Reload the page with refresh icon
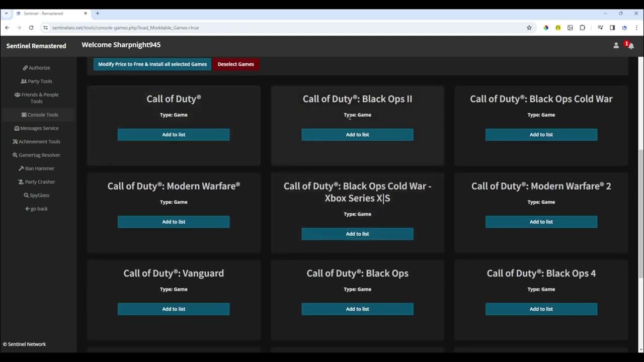644x362 pixels. pyautogui.click(x=31, y=28)
